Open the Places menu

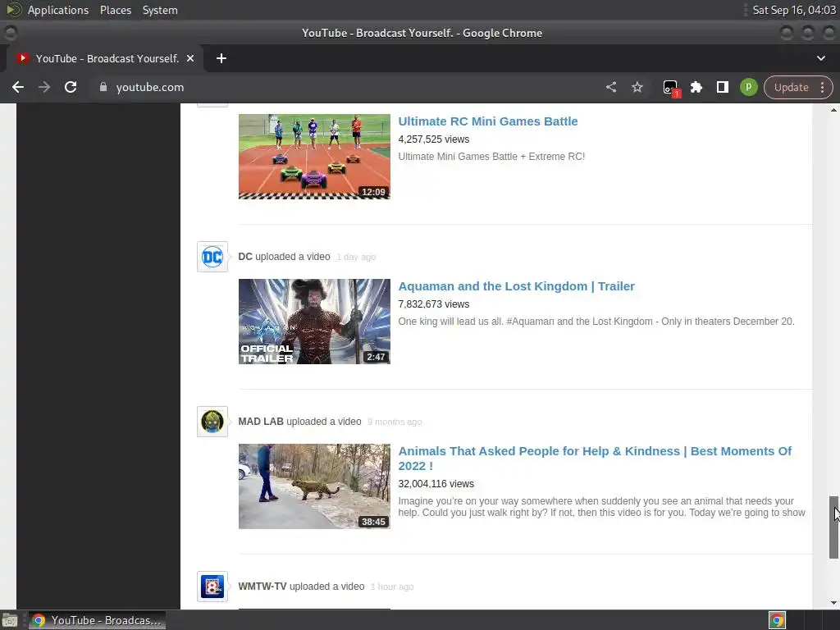pos(116,10)
